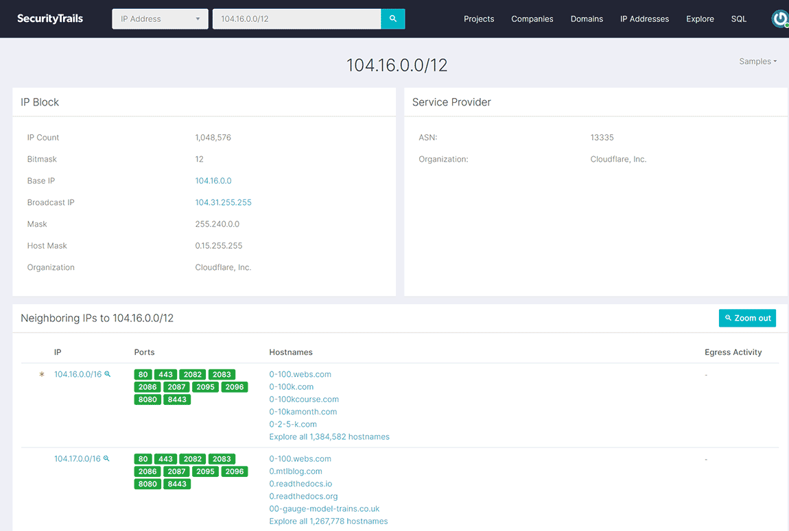Select the Mask value 255.240.0.0

pos(217,224)
